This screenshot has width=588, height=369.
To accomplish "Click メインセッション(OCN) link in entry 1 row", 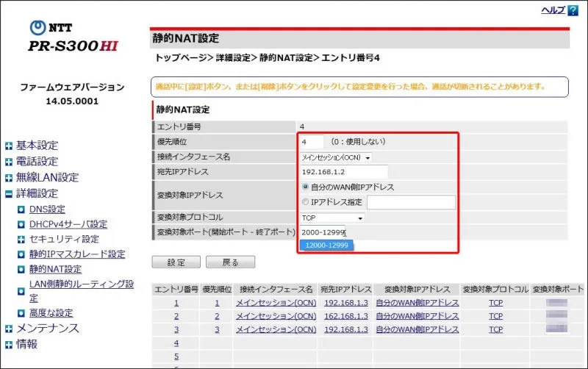I will click(276, 303).
